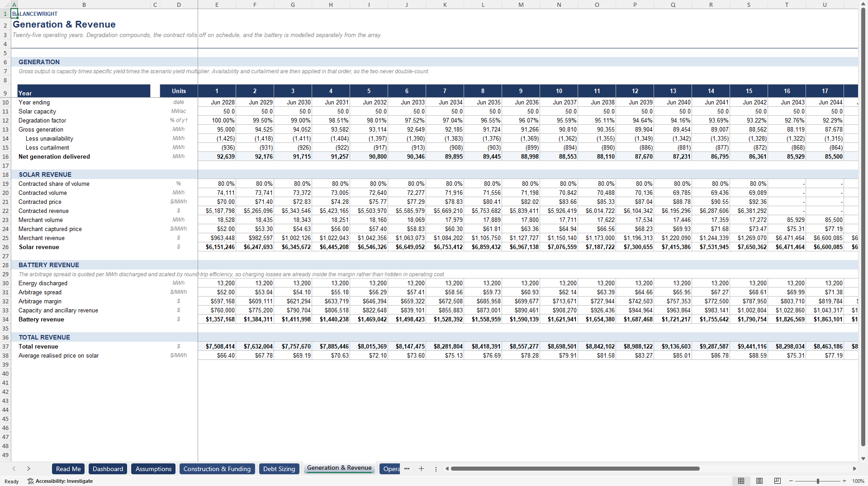Click the horizontal scrollbar left arrow

(447, 469)
